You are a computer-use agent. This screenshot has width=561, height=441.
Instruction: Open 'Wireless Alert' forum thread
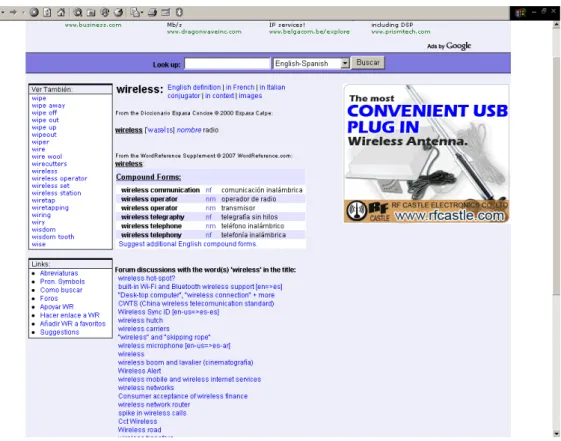[x=139, y=371]
